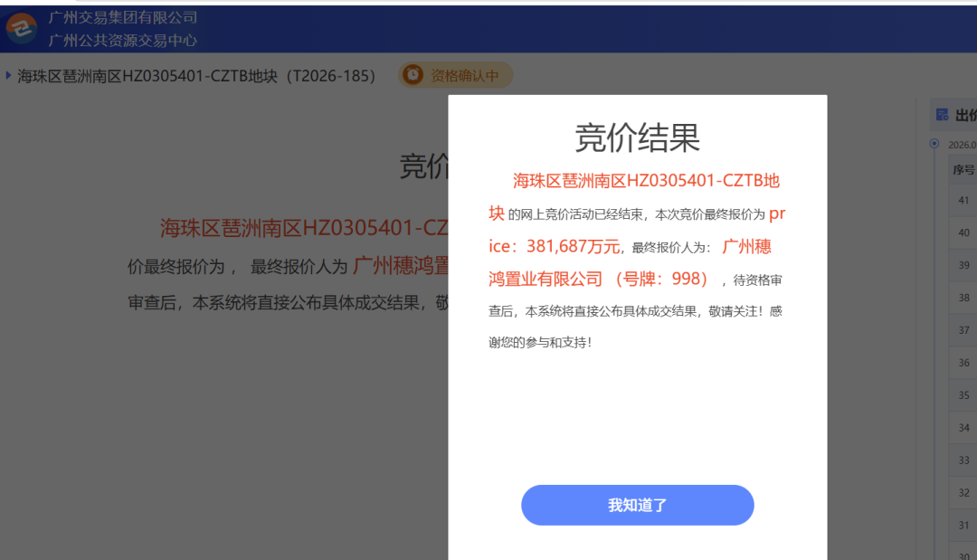Click the 资格确认中 status badge
The width and height of the screenshot is (977, 560).
pyautogui.click(x=455, y=75)
